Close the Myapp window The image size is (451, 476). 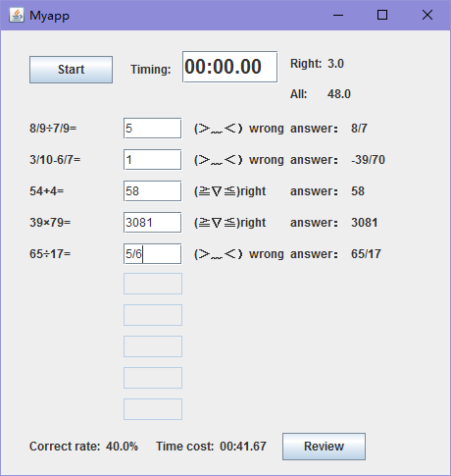pos(426,15)
